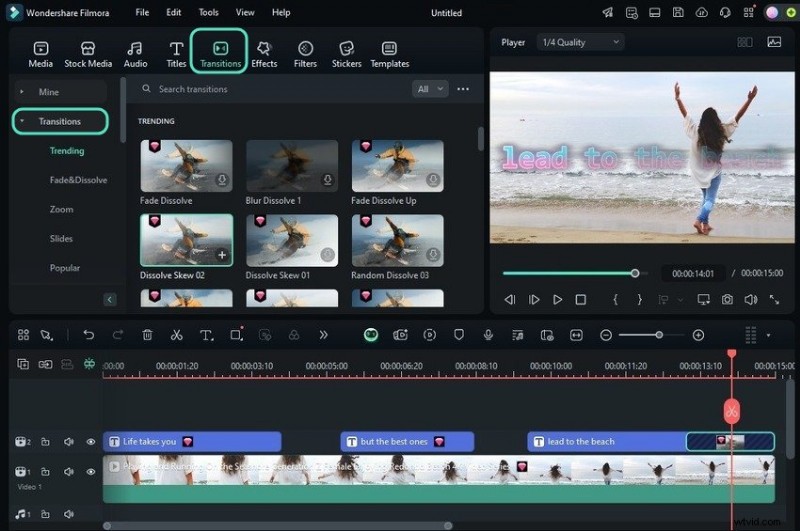Expand the player to fullscreen

[774, 299]
